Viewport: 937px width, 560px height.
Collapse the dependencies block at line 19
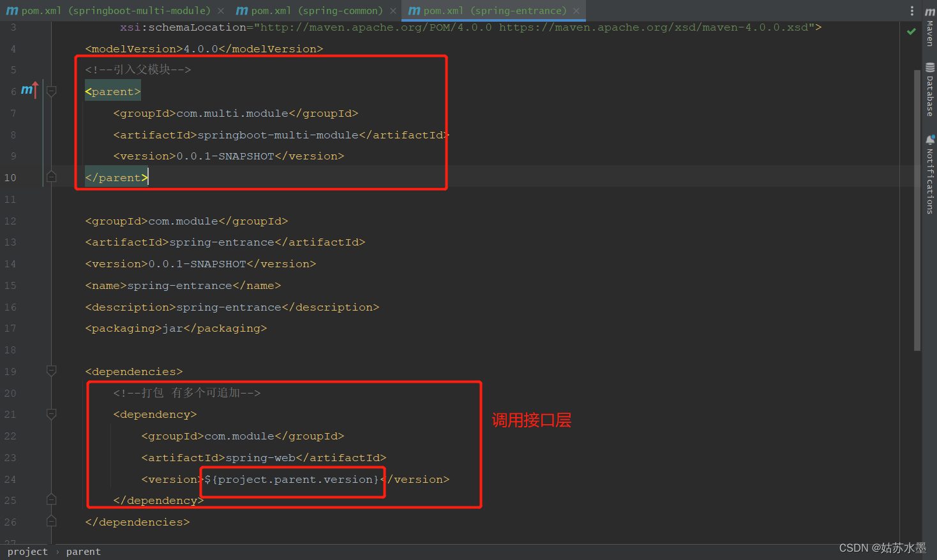(x=52, y=371)
